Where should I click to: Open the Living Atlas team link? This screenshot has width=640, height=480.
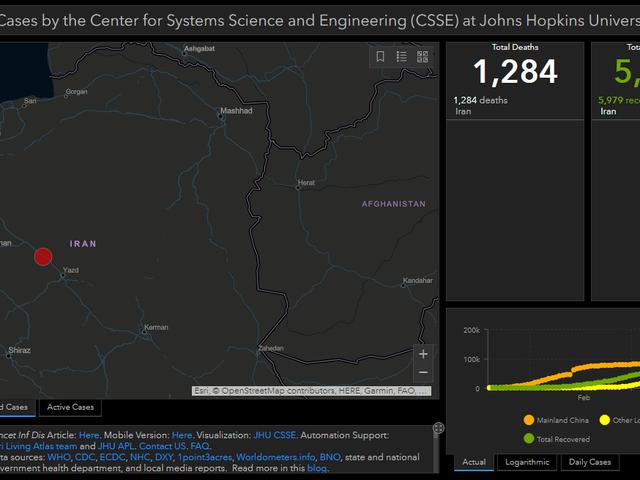[x=38, y=446]
